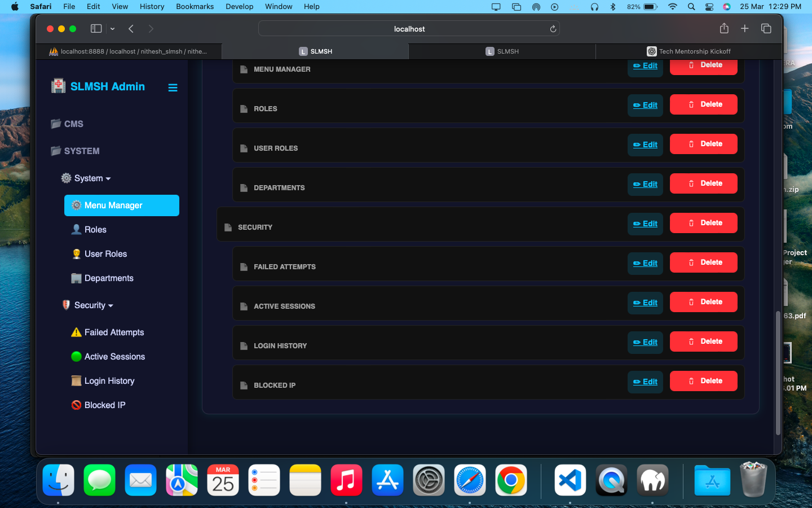Image resolution: width=812 pixels, height=508 pixels.
Task: Delete the ROLES menu row
Action: click(x=704, y=104)
